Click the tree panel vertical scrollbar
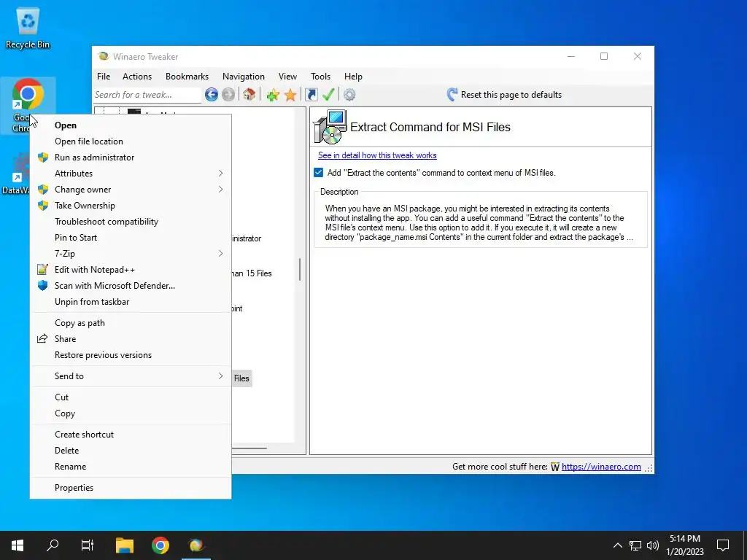The height and width of the screenshot is (560, 747). 300,270
